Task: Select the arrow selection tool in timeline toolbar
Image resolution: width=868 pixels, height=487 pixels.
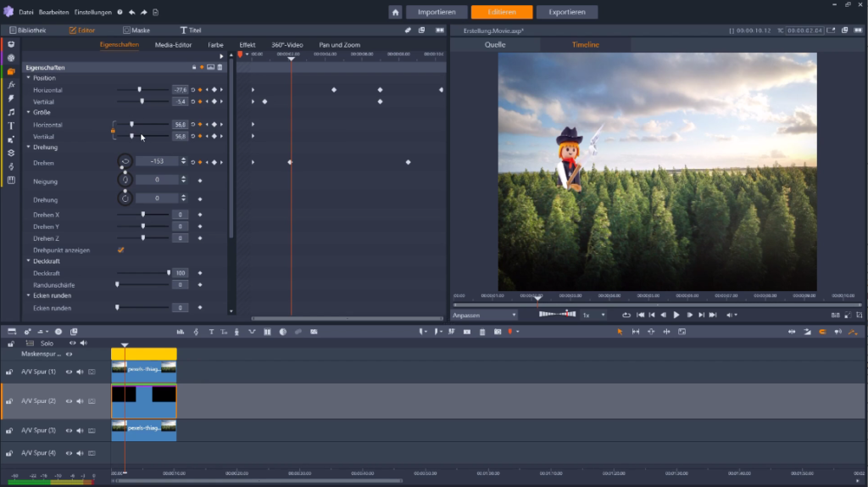Action: (x=620, y=332)
